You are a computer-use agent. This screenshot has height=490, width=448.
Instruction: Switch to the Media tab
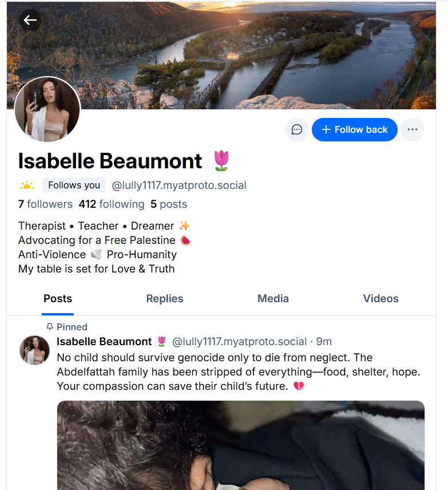click(x=273, y=299)
